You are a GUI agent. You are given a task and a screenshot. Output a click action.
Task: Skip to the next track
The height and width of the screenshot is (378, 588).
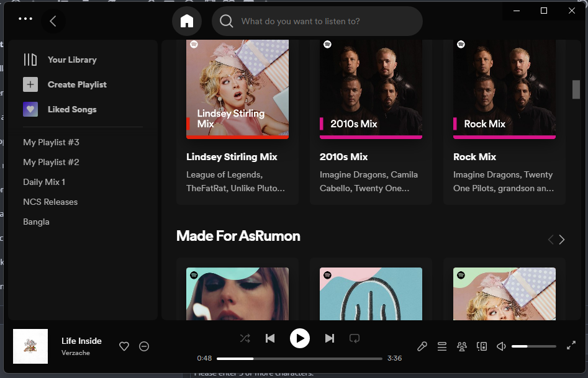329,338
